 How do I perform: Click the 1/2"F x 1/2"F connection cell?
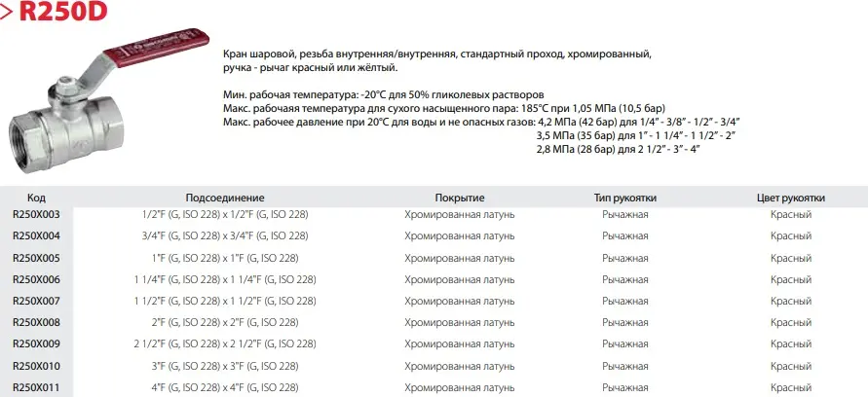pos(225,214)
